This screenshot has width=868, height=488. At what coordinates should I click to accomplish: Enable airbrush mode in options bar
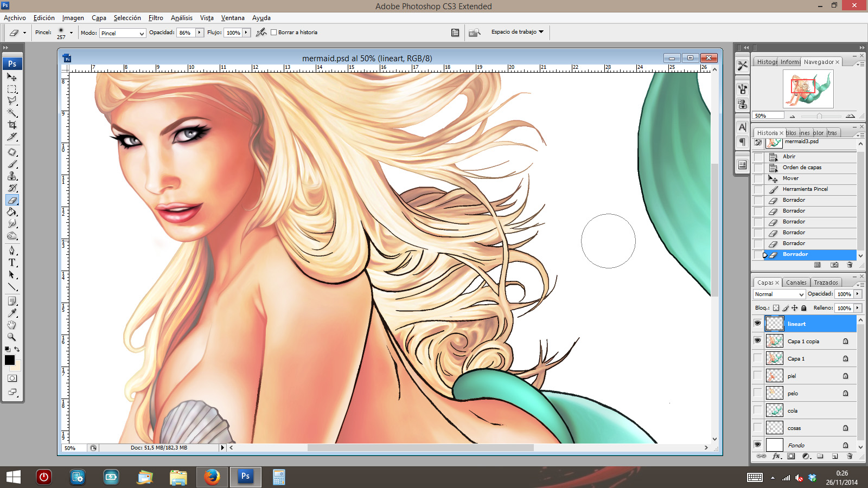[x=261, y=33]
